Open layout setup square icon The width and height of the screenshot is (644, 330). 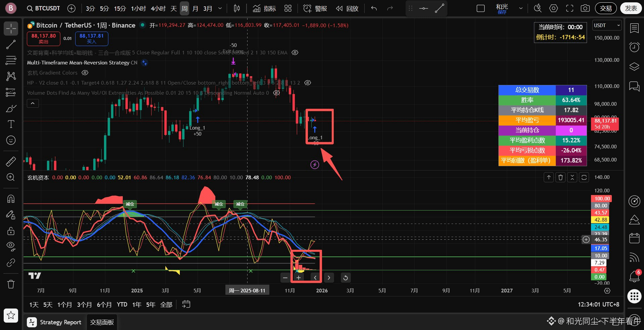pyautogui.click(x=481, y=8)
